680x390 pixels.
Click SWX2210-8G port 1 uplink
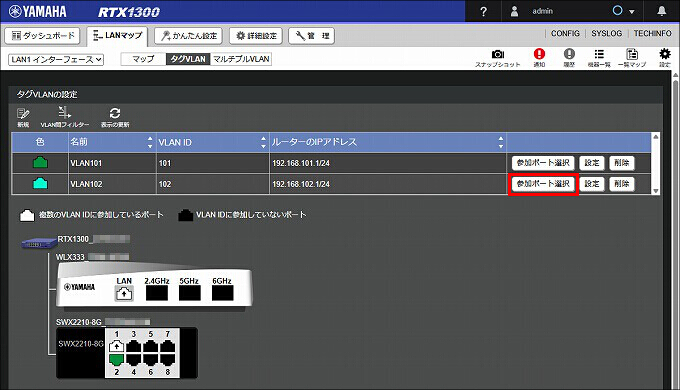[116, 347]
